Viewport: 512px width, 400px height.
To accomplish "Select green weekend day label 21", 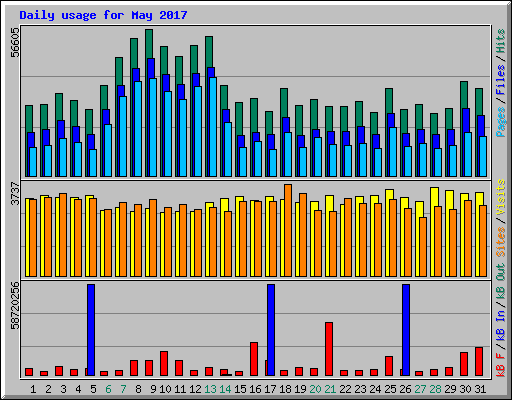I will coord(330,389).
